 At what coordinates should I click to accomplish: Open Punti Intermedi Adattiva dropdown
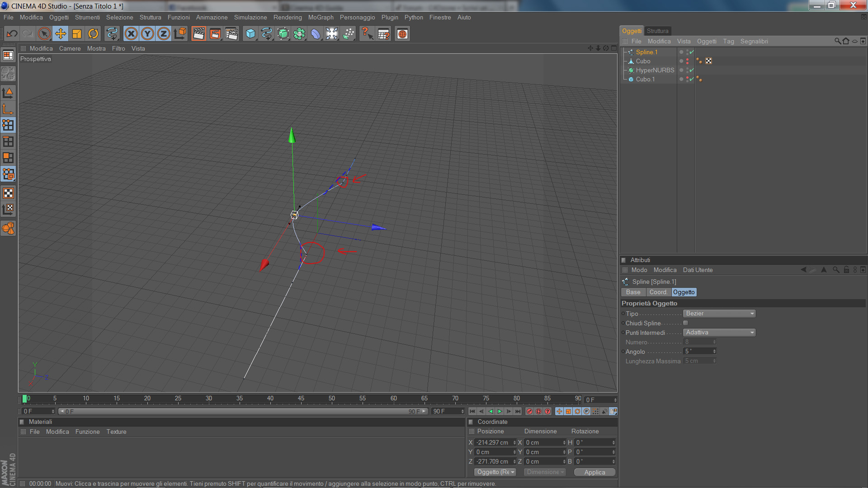[719, 333]
